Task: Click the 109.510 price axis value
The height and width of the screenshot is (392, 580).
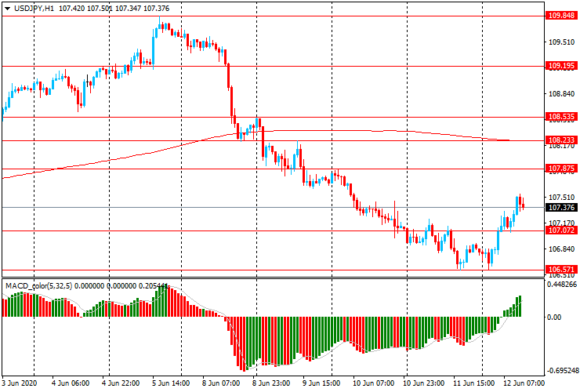Action: point(561,42)
